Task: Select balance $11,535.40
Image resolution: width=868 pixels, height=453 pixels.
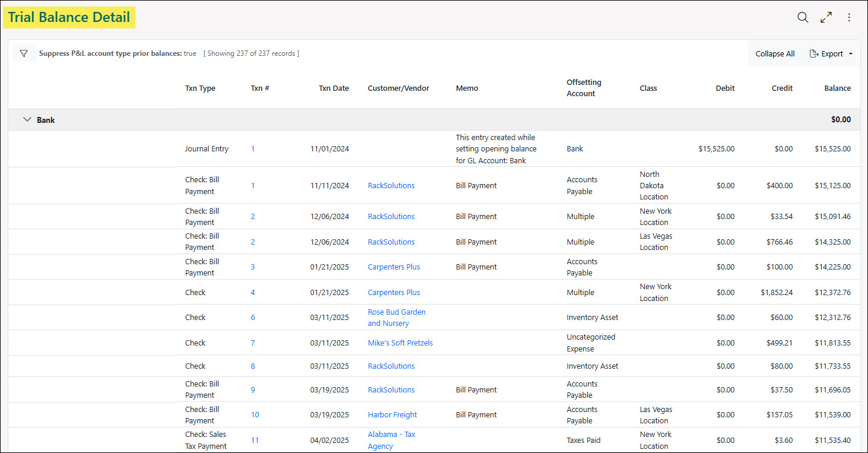Action: [832, 440]
